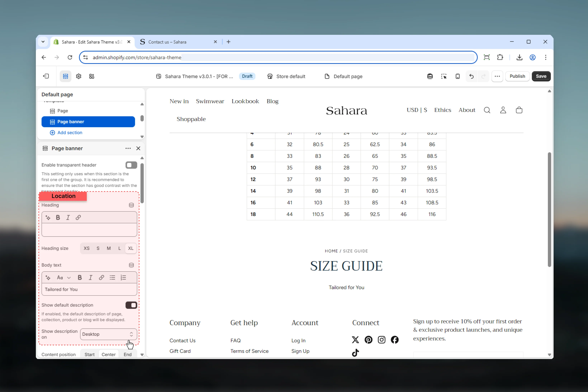Apply bold in Body text editor
The image size is (588, 392).
80,277
